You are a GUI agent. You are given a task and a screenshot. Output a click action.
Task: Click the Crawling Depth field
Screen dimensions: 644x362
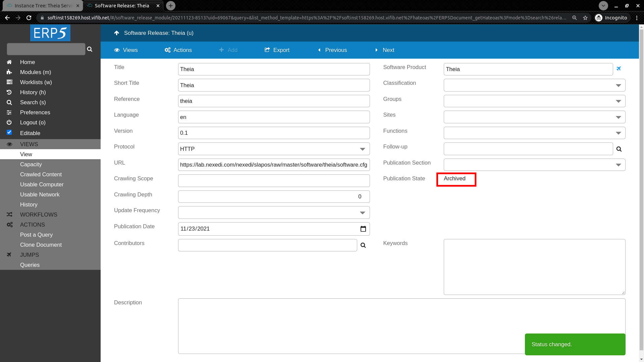274,197
